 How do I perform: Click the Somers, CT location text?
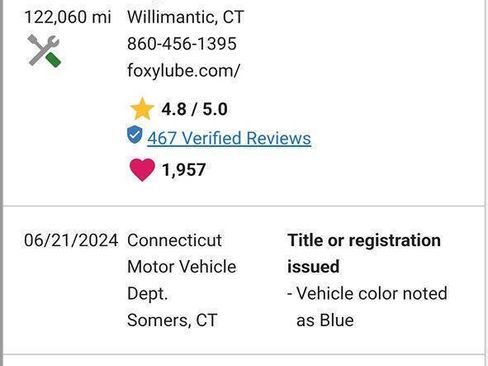tap(172, 320)
